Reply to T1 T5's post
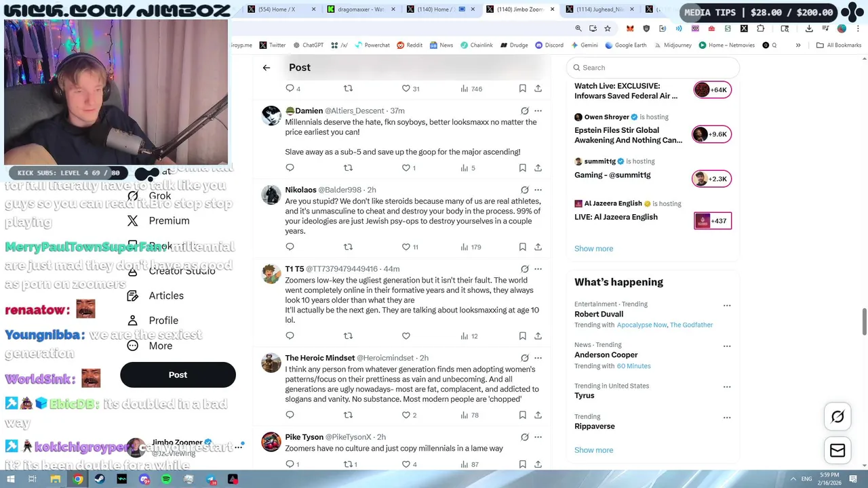Screen dimensions: 868x488 pos(290,335)
